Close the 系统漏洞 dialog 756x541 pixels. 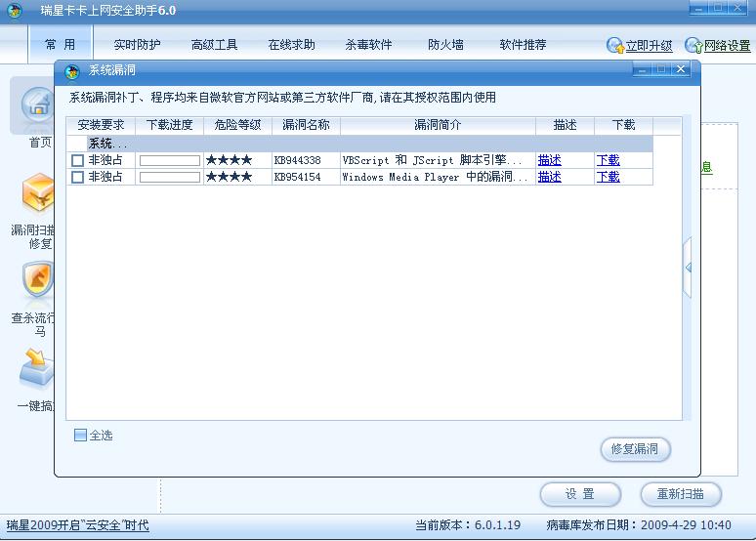pos(681,69)
